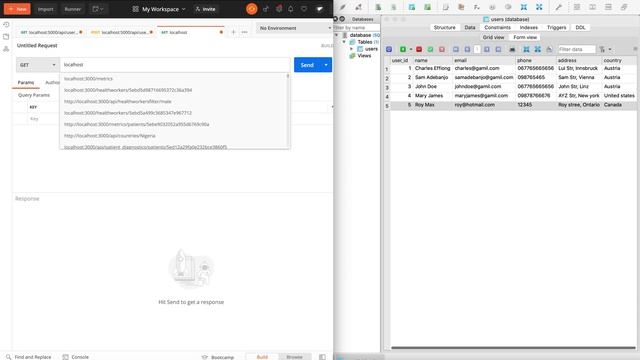Switch to Structure tab in users window
640x360 pixels.
click(x=444, y=27)
